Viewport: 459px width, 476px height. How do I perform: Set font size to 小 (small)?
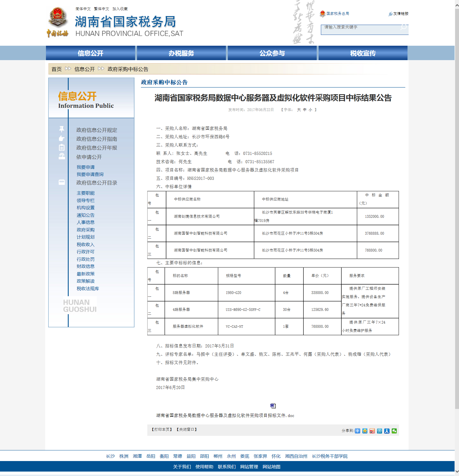point(310,110)
